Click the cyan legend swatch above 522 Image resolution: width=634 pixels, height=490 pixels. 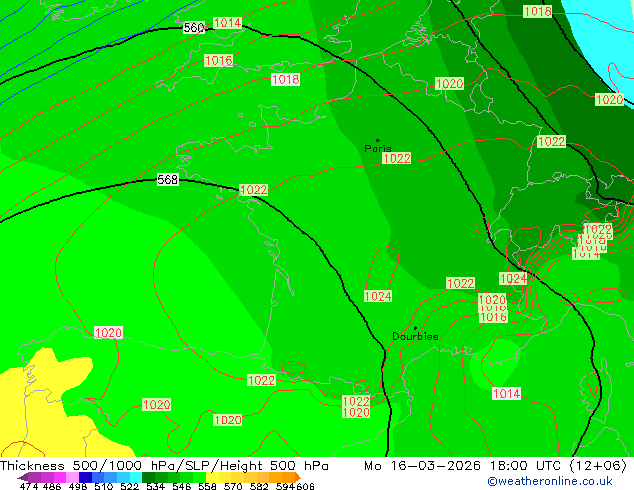pos(136,478)
